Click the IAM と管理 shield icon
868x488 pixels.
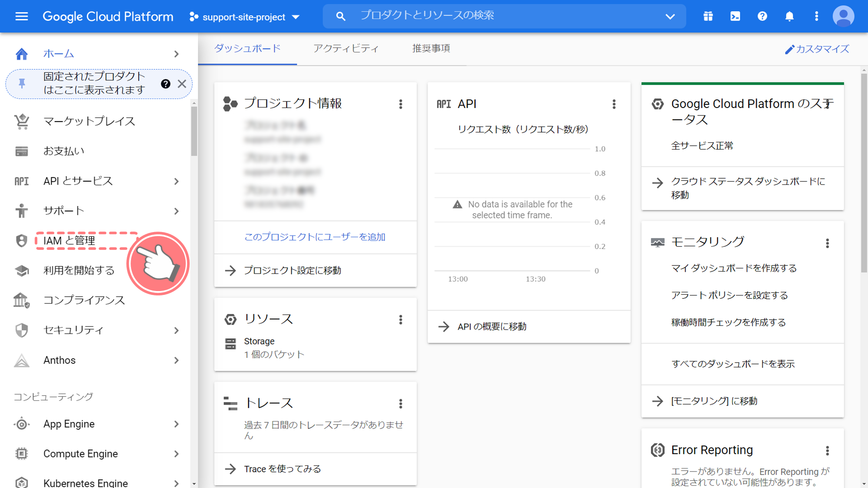pyautogui.click(x=21, y=241)
